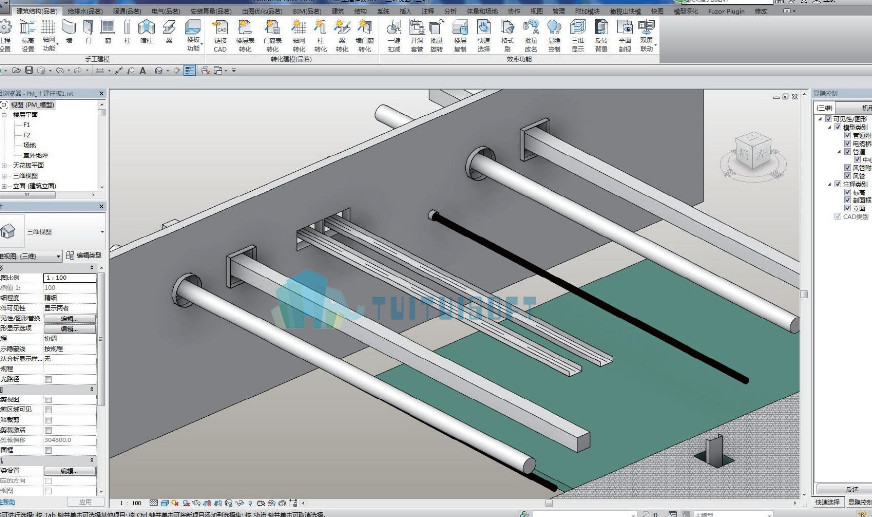Expand the 立面 node in project browser
This screenshot has height=517, width=872.
click(x=4, y=186)
